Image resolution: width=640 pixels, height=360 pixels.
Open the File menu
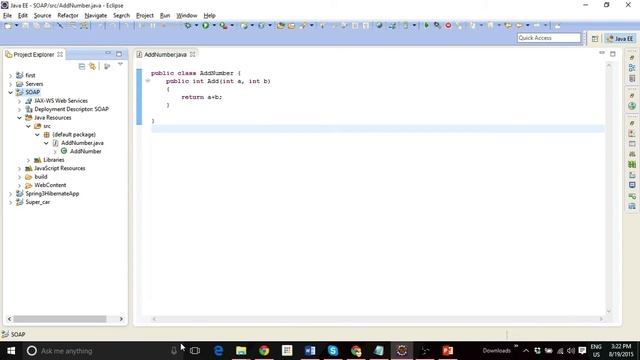(7, 16)
